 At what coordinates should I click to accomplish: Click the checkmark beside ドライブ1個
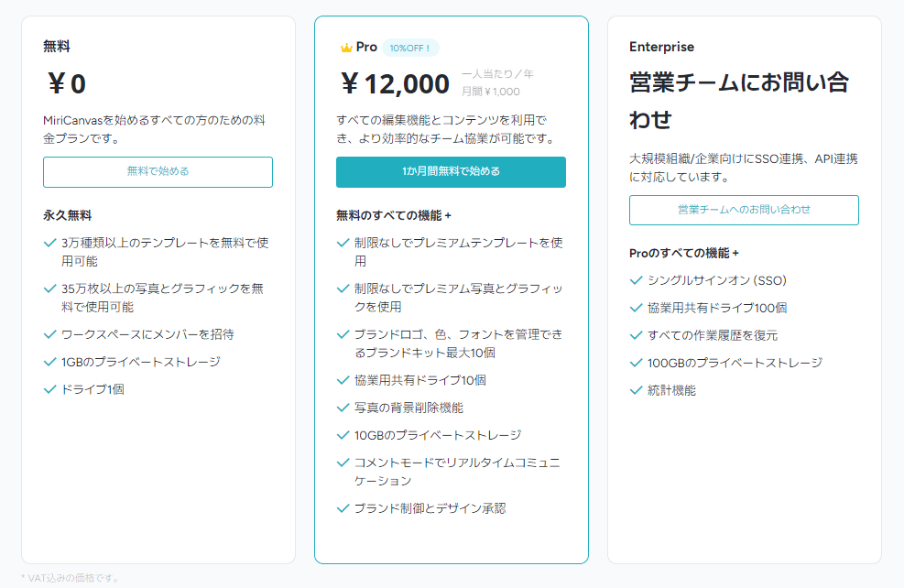click(x=50, y=389)
